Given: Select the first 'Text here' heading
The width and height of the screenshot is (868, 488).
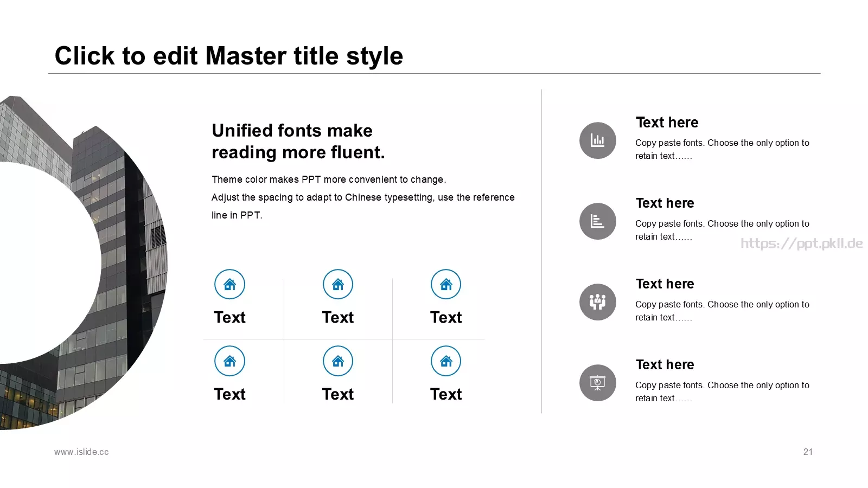Looking at the screenshot, I should 667,123.
